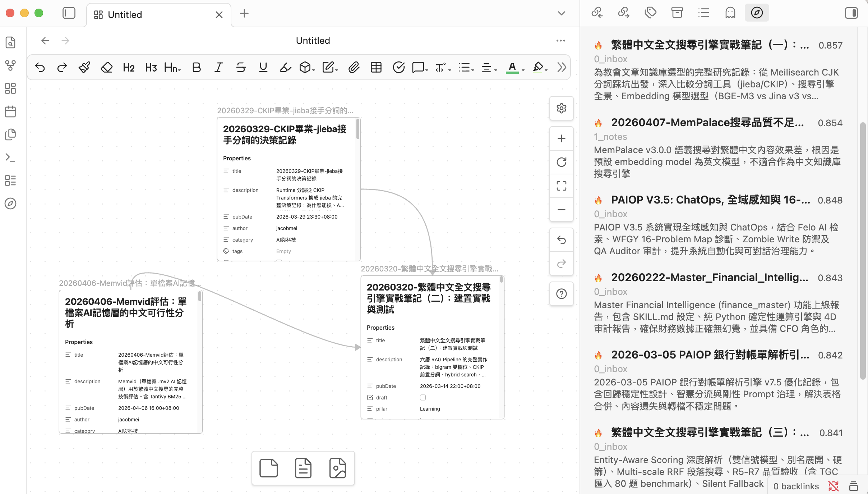This screenshot has width=868, height=494.
Task: Open the calendar daily note icon
Action: 10,111
